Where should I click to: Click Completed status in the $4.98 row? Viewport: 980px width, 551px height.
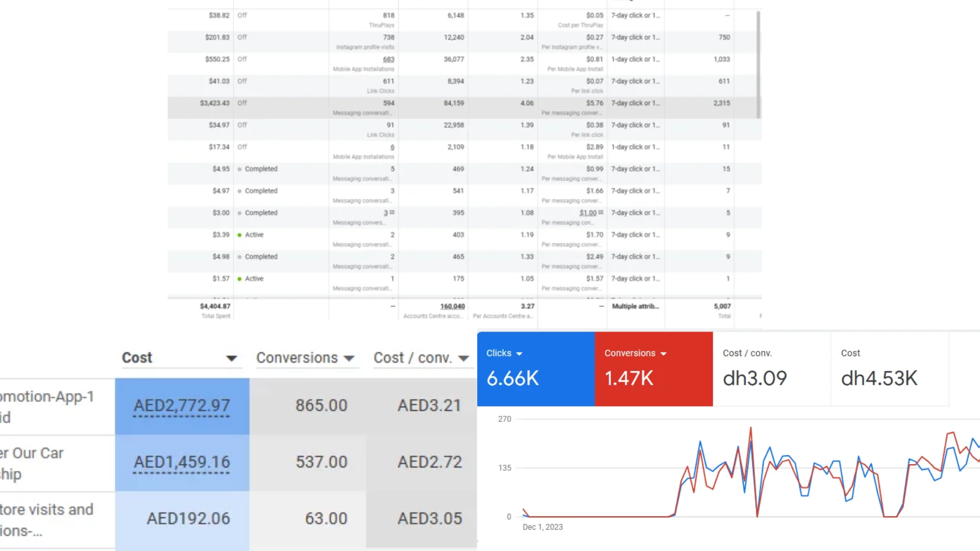tap(261, 257)
